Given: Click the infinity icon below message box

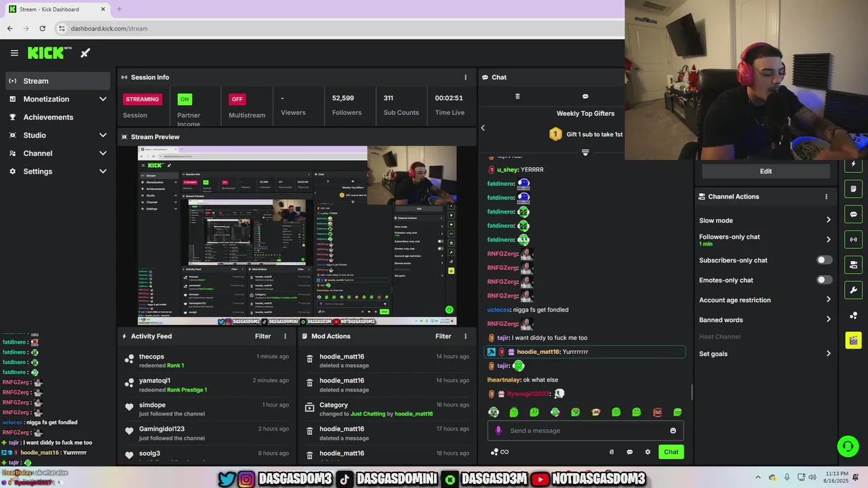Looking at the screenshot, I should [505, 452].
